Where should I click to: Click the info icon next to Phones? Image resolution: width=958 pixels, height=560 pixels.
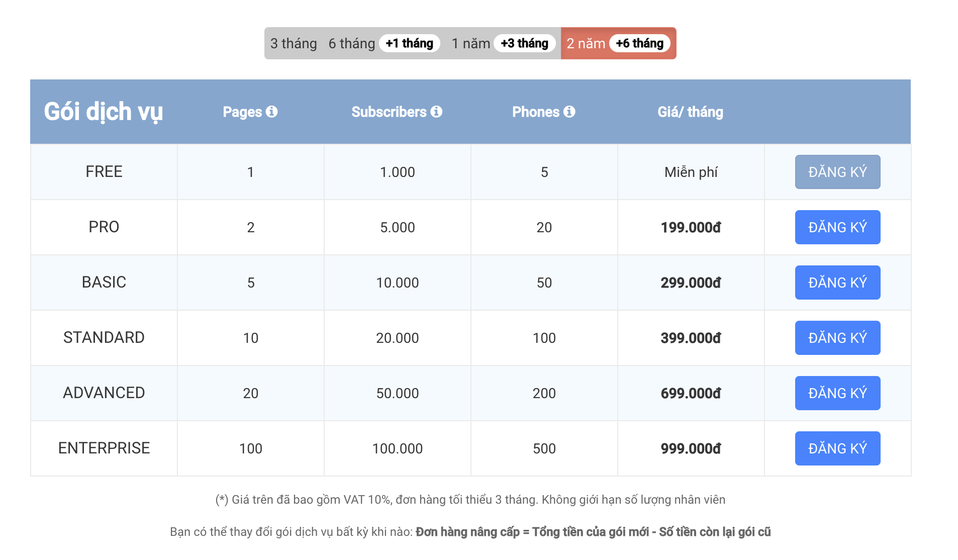[x=569, y=112]
